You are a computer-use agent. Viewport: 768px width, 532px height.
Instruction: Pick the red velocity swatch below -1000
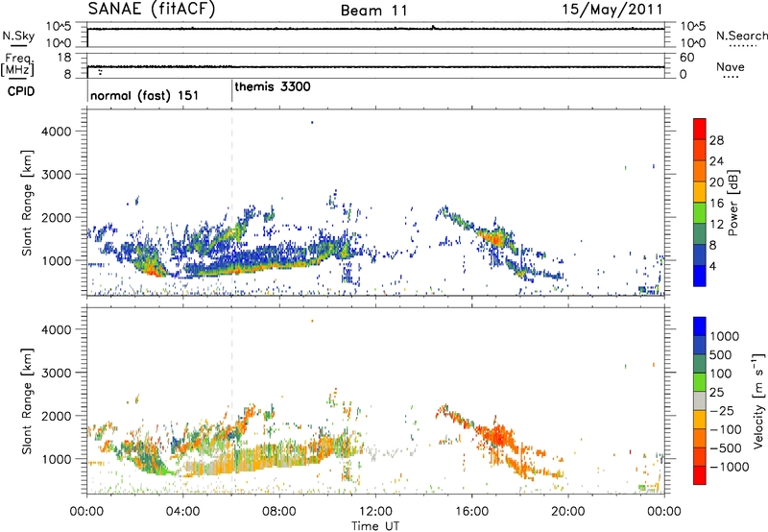(x=700, y=475)
